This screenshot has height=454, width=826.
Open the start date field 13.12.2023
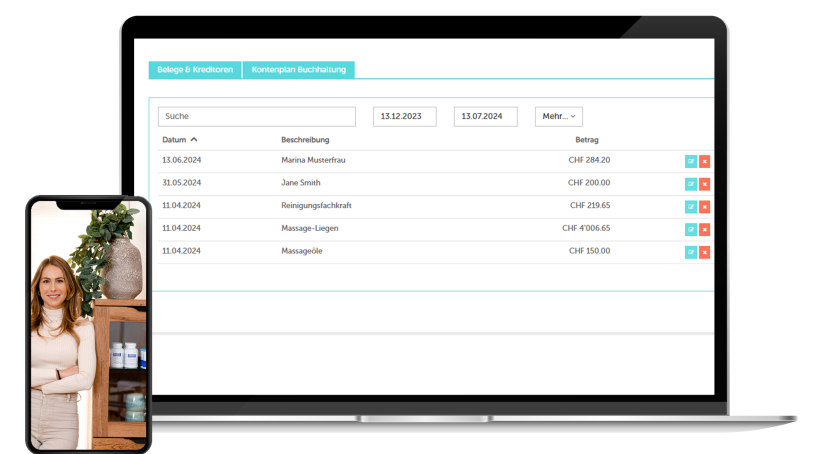pyautogui.click(x=404, y=117)
